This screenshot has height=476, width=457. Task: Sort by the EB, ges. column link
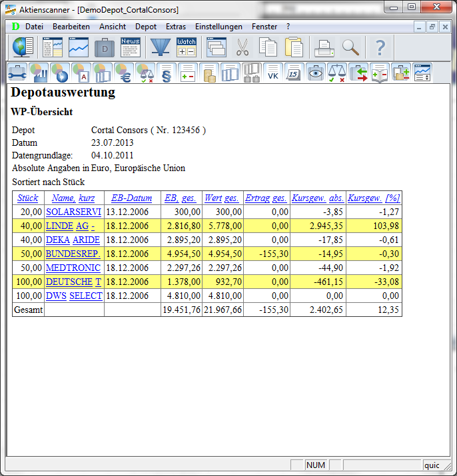coord(181,198)
